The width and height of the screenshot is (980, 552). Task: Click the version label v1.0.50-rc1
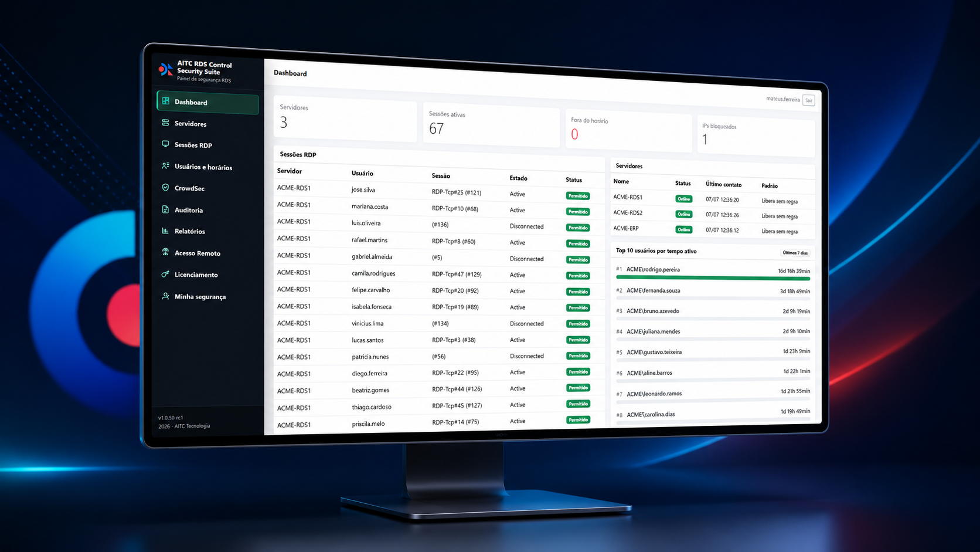(x=171, y=418)
